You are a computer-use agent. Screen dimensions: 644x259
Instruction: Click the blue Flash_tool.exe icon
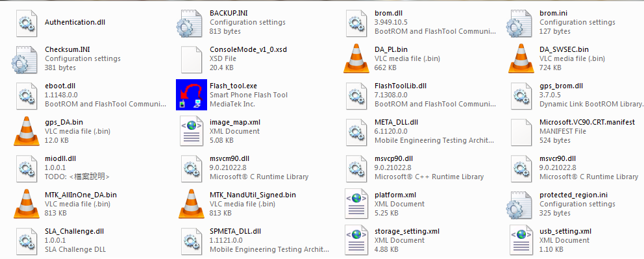pos(191,95)
